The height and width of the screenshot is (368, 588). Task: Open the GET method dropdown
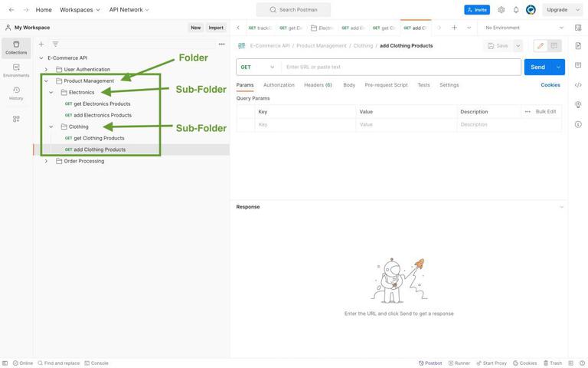258,67
